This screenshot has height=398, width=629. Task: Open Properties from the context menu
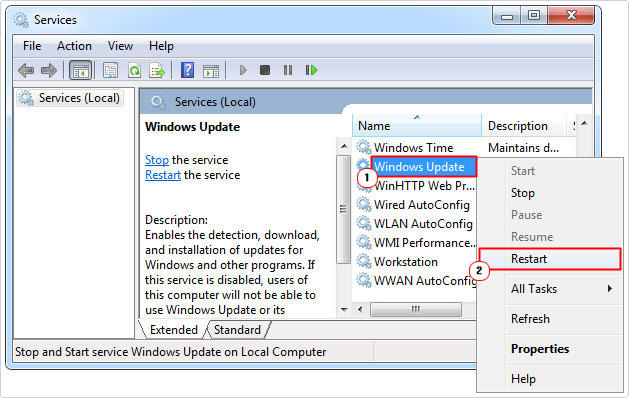tap(550, 349)
